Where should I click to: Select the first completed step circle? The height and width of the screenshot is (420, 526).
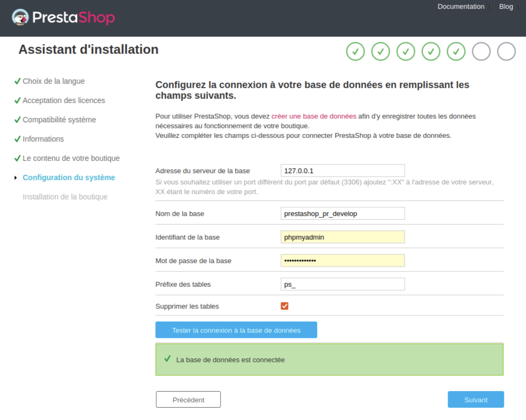pos(355,51)
